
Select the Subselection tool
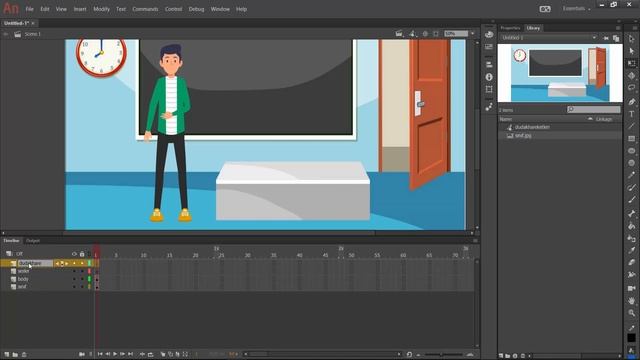click(631, 51)
